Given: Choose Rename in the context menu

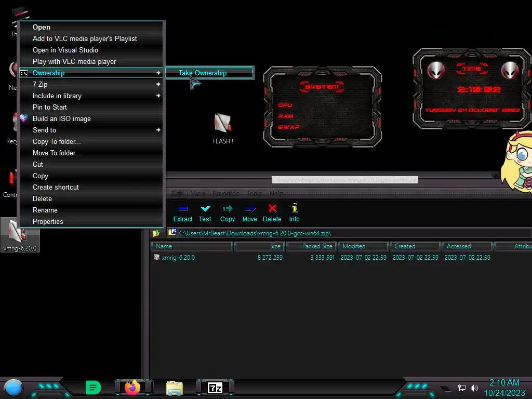Looking at the screenshot, I should tap(91, 210).
